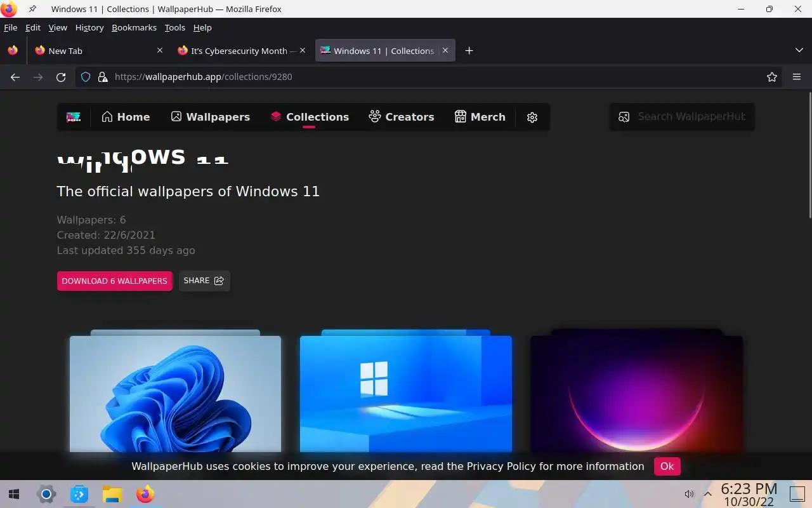Screen dimensions: 812x508
Task: Go back with the browser back arrow
Action: pyautogui.click(x=15, y=77)
